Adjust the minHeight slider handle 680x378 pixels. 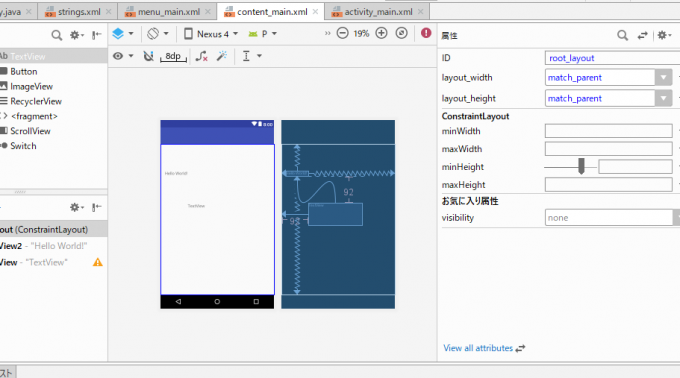coord(581,166)
